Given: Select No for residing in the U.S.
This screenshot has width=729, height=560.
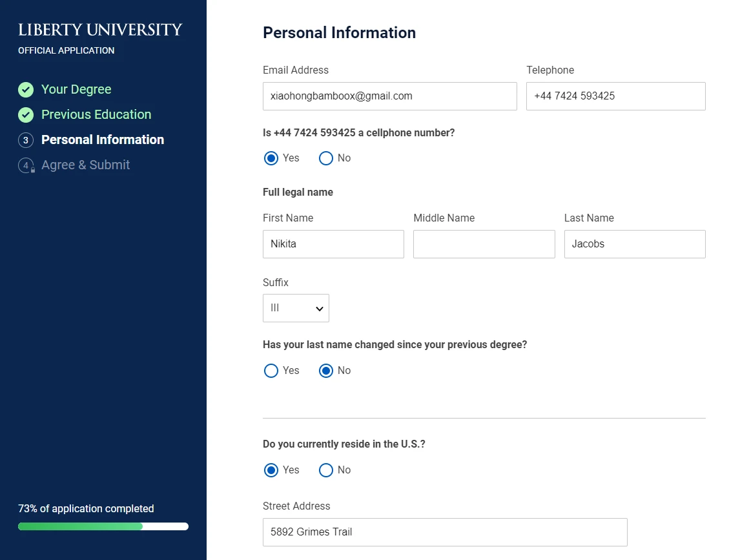Looking at the screenshot, I should pyautogui.click(x=326, y=470).
